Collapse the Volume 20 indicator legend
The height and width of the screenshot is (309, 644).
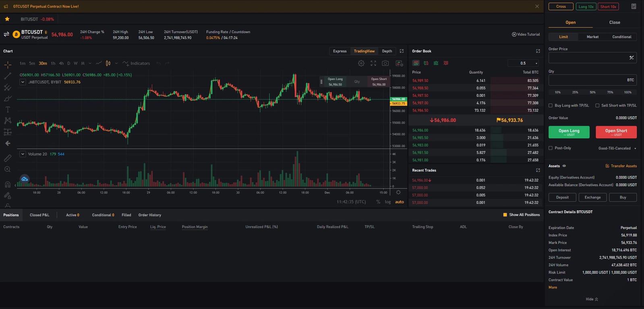click(x=23, y=154)
